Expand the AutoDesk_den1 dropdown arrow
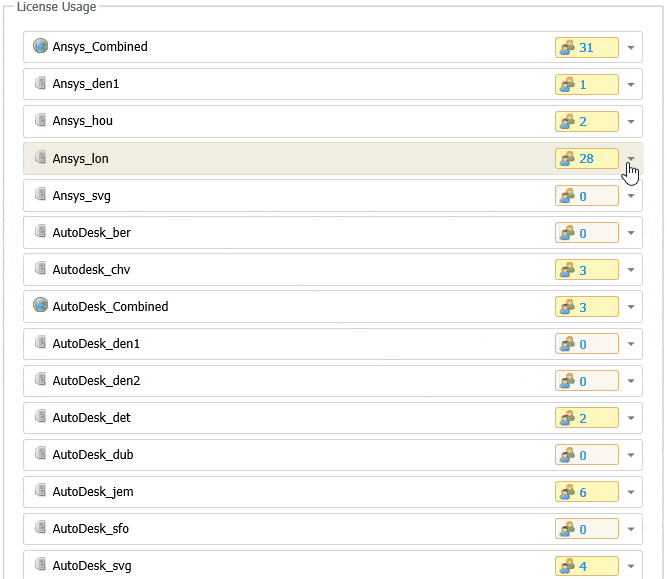This screenshot has width=667, height=579. point(631,344)
